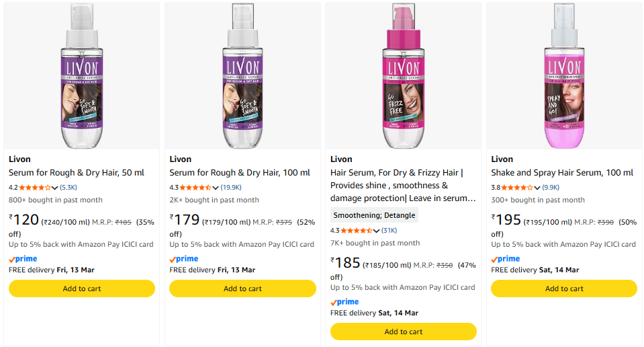Image resolution: width=644 pixels, height=347 pixels.
Task: Add the ₹120 Livon 50 ml serum to cart
Action: [82, 288]
